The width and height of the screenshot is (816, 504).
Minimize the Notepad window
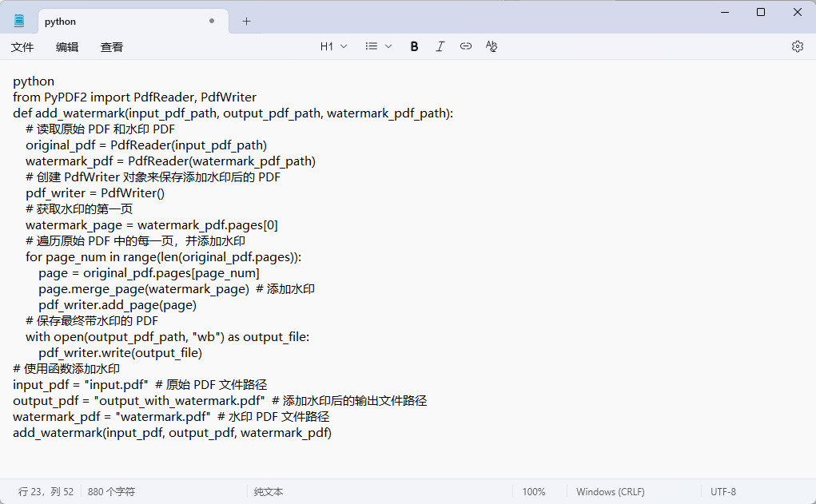724,12
